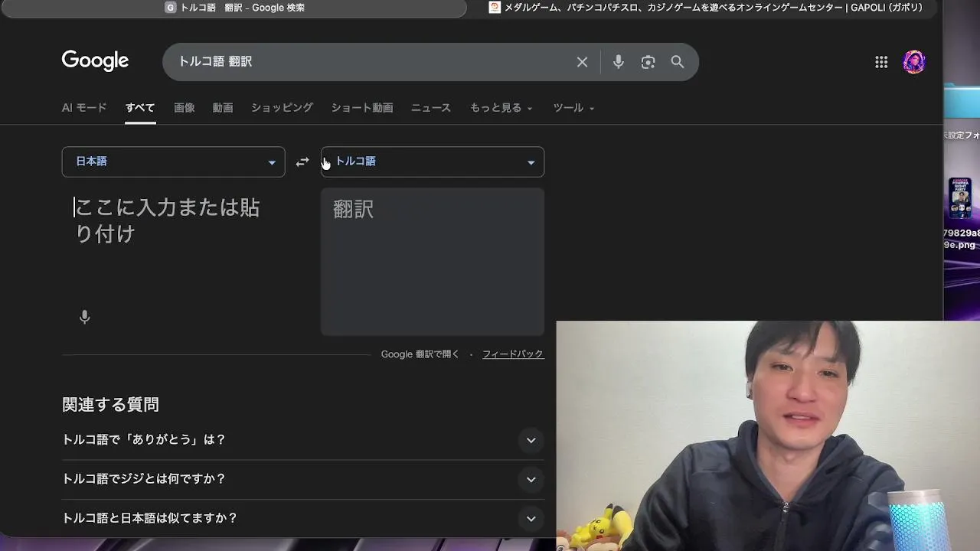The image size is (980, 551).
Task: Switch to the AI モード tab
Action: 84,108
